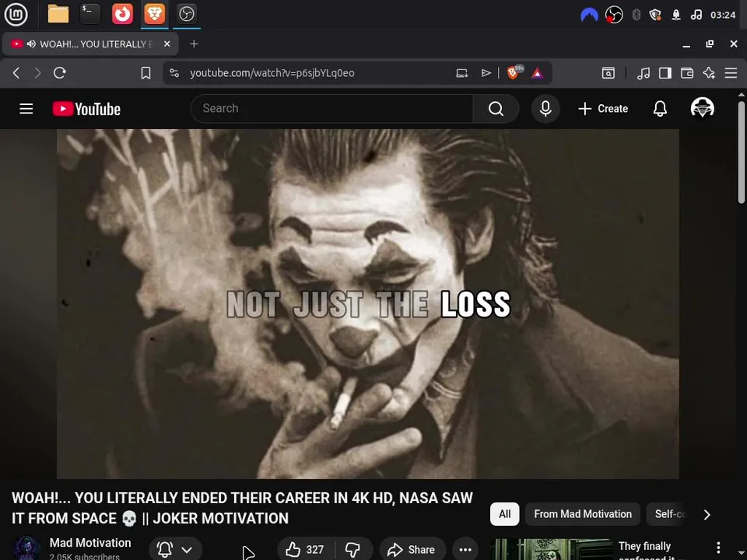Screen dimensions: 747x560
Task: Open the notifications bell in the system tray
Action: pyautogui.click(x=676, y=15)
